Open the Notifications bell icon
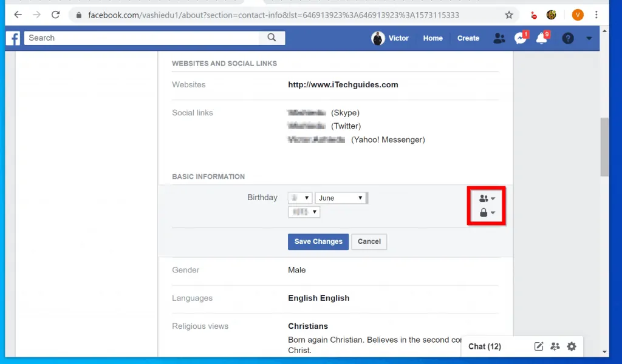This screenshot has width=622, height=364. click(541, 38)
